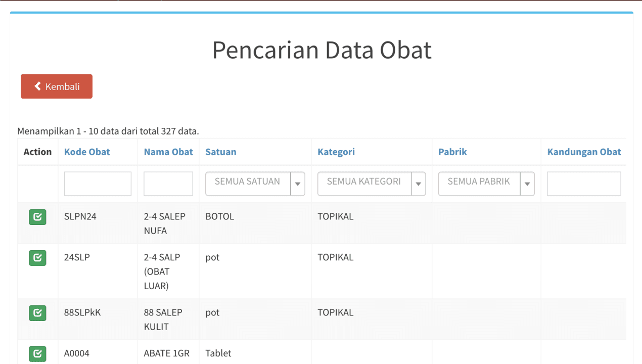Sort table by Nama Obat column
Viewport: 642px width, 364px height.
coord(168,152)
